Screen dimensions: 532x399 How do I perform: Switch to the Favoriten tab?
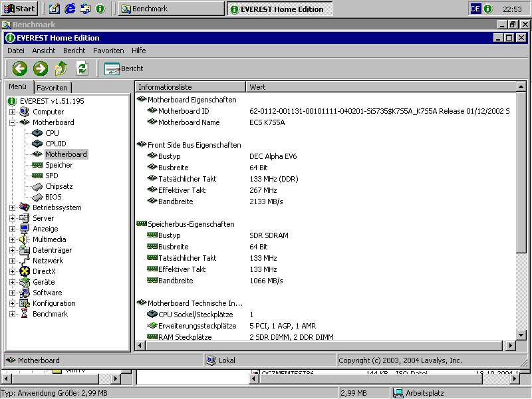[52, 88]
